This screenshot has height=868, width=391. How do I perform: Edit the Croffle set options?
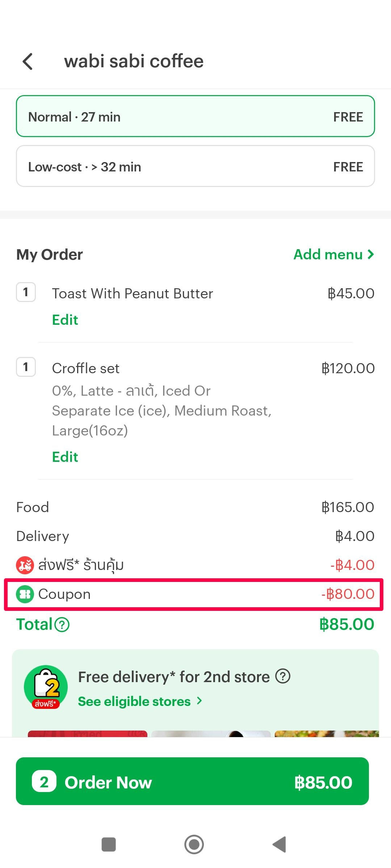click(x=65, y=457)
